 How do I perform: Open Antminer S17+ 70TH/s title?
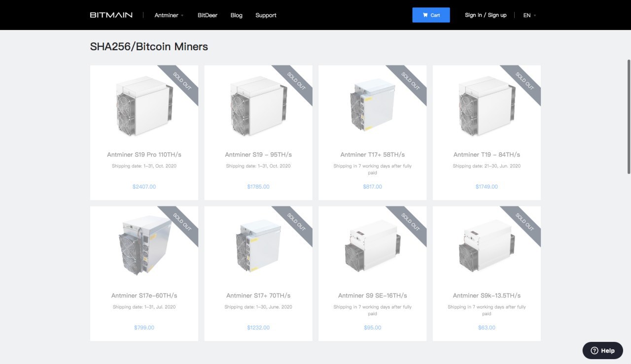point(258,296)
